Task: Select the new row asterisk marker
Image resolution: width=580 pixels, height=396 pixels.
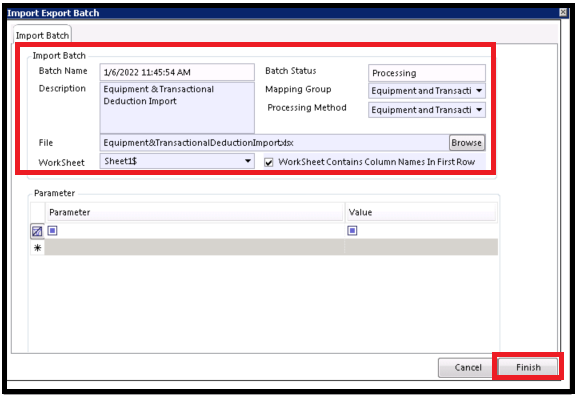Action: coord(37,247)
